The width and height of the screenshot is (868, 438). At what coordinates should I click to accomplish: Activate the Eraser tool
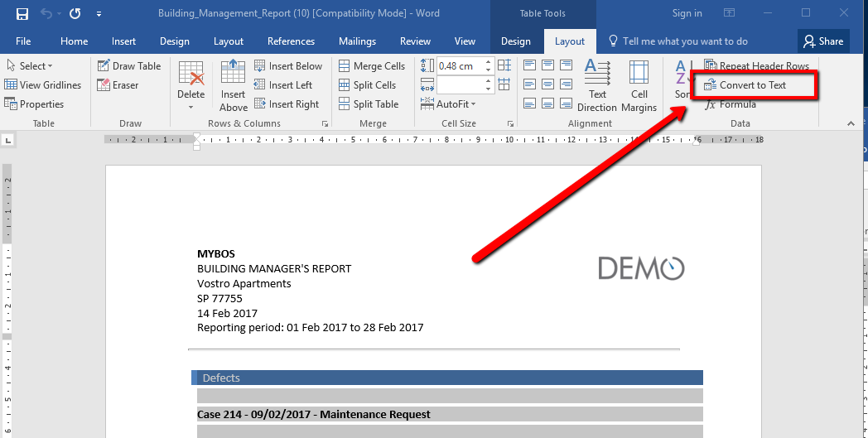pos(118,84)
